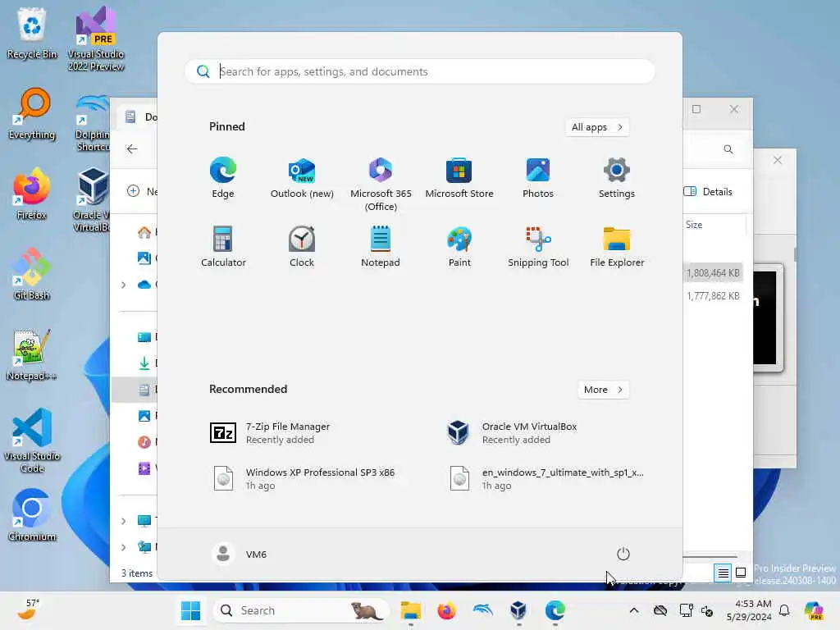Open Notepad from pinned apps

click(x=381, y=247)
